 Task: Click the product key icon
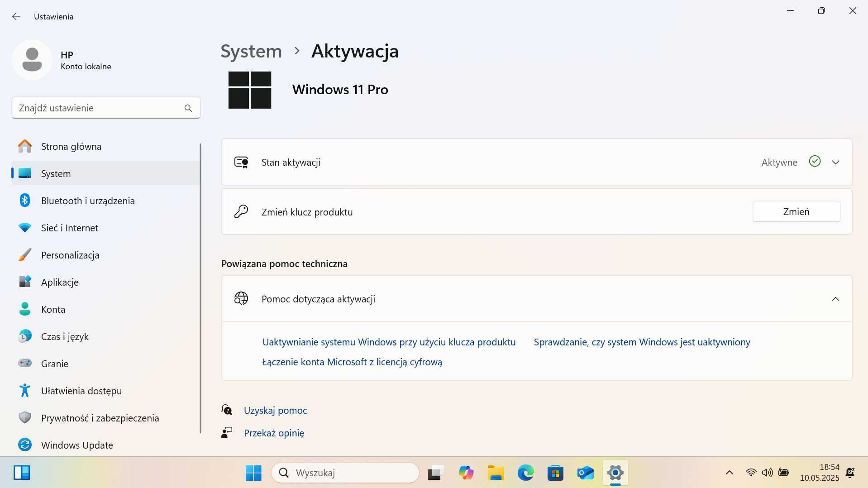[x=241, y=211]
